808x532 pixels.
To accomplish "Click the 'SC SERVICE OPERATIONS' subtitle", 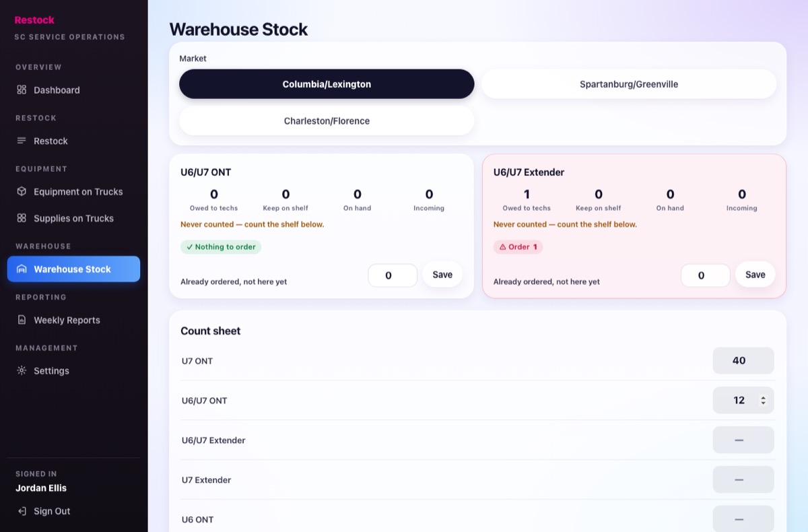I will [x=69, y=37].
